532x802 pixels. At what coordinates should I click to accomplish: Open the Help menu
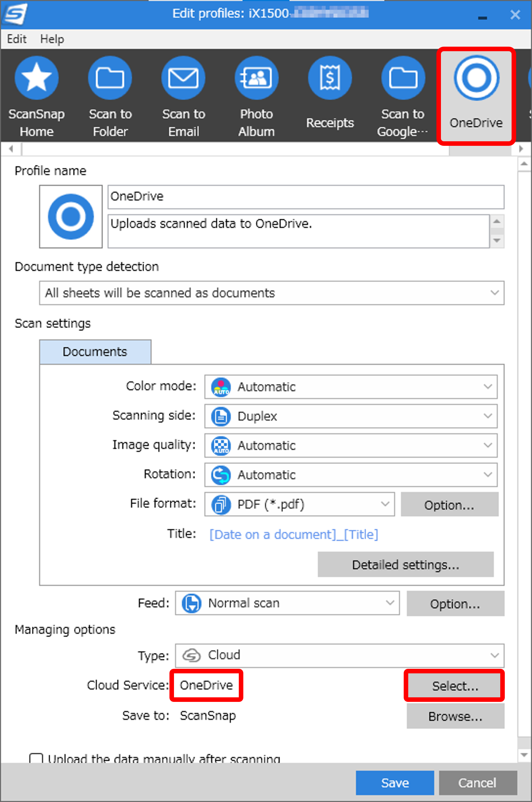coord(52,39)
